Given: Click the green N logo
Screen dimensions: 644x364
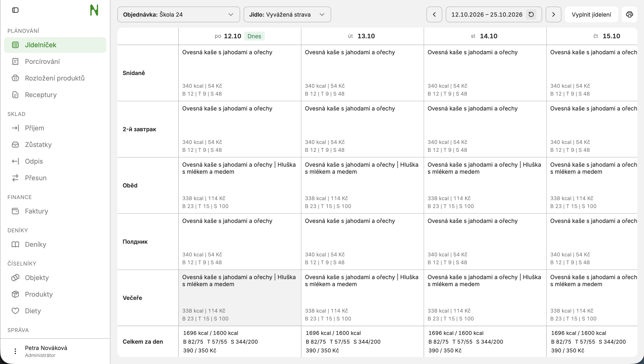Looking at the screenshot, I should click(x=94, y=10).
